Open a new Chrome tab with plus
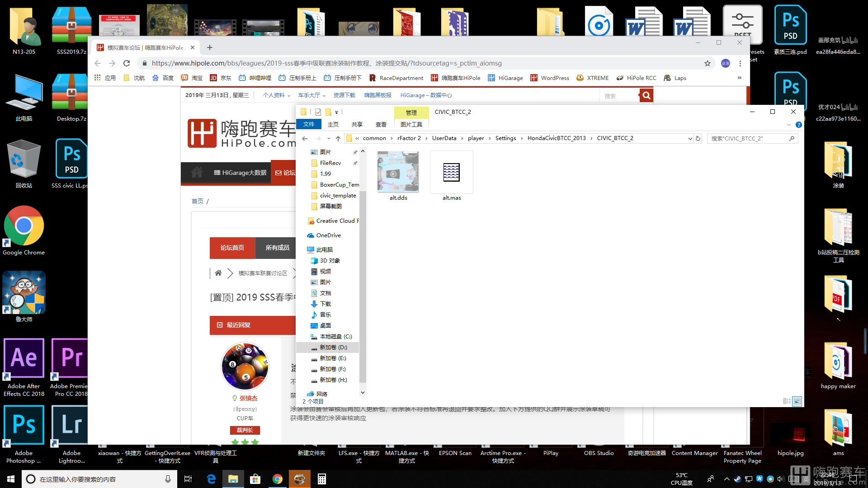This screenshot has width=868, height=488. (x=209, y=47)
